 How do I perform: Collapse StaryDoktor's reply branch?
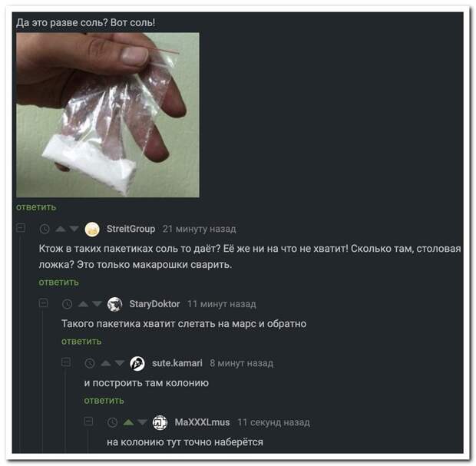point(44,302)
